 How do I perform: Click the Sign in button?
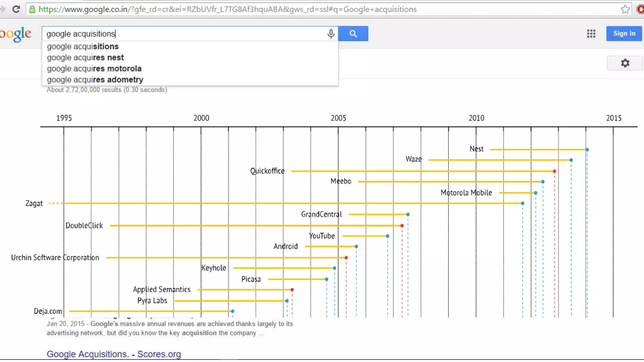(624, 33)
